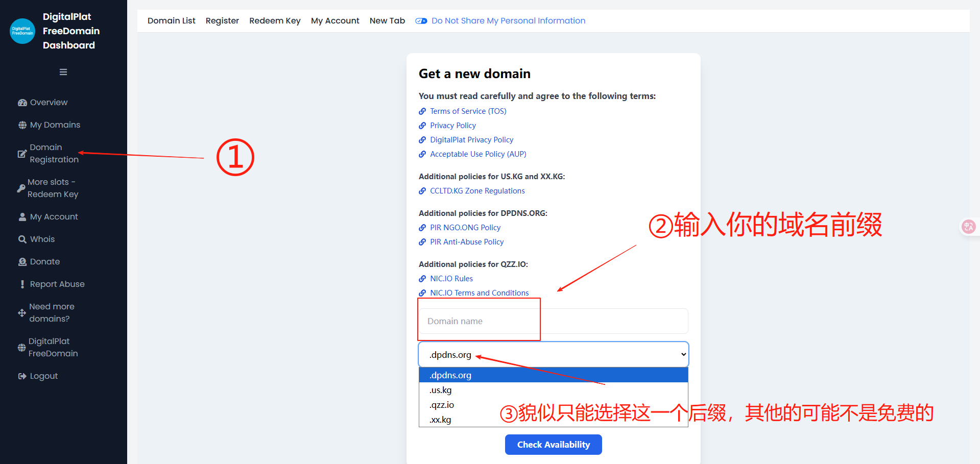This screenshot has width=980, height=464.
Task: Open the Register top menu item
Action: (x=222, y=21)
